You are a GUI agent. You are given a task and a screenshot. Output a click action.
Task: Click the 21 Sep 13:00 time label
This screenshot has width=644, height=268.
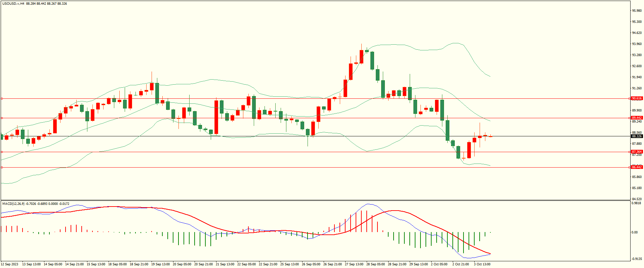coord(225,264)
